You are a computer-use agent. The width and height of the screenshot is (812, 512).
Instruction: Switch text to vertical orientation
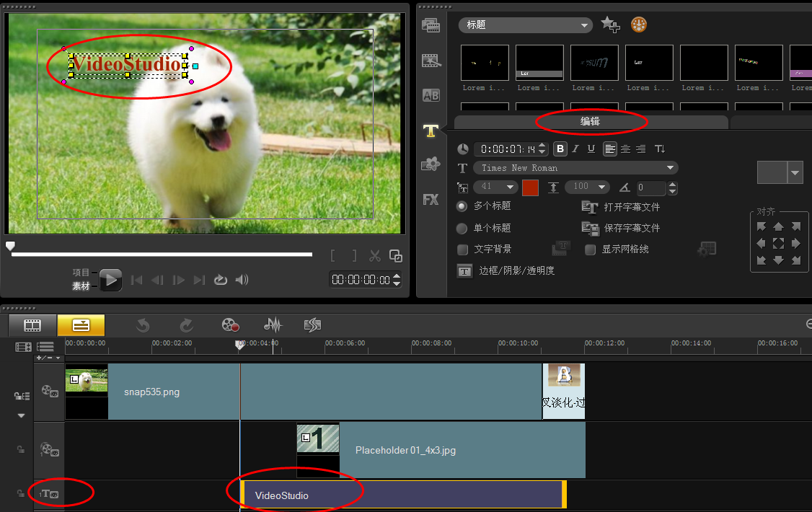[660, 149]
